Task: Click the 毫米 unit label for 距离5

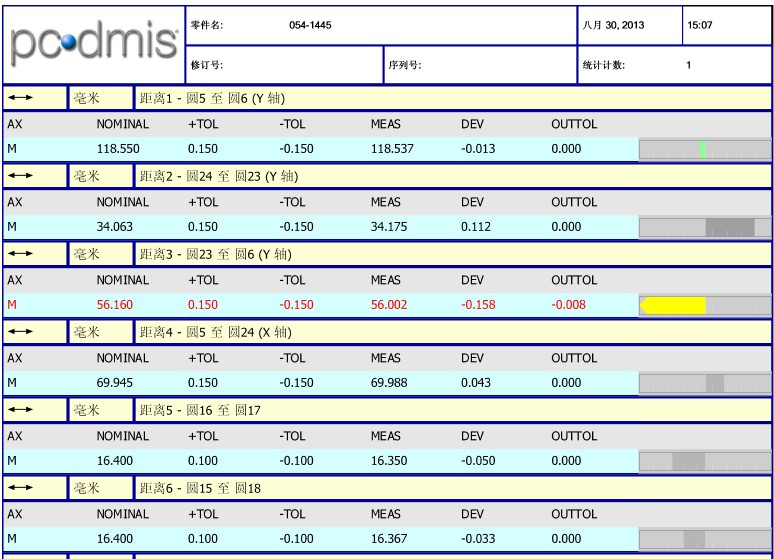Action: click(86, 410)
